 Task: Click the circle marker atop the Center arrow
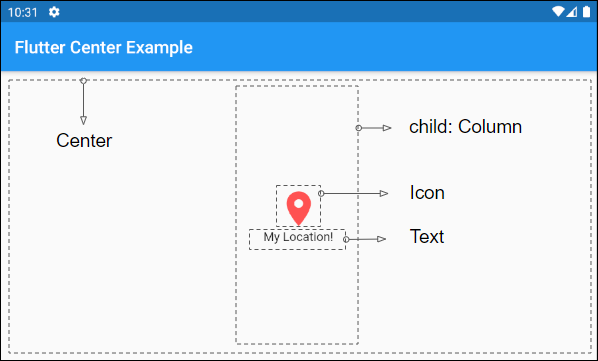point(84,81)
